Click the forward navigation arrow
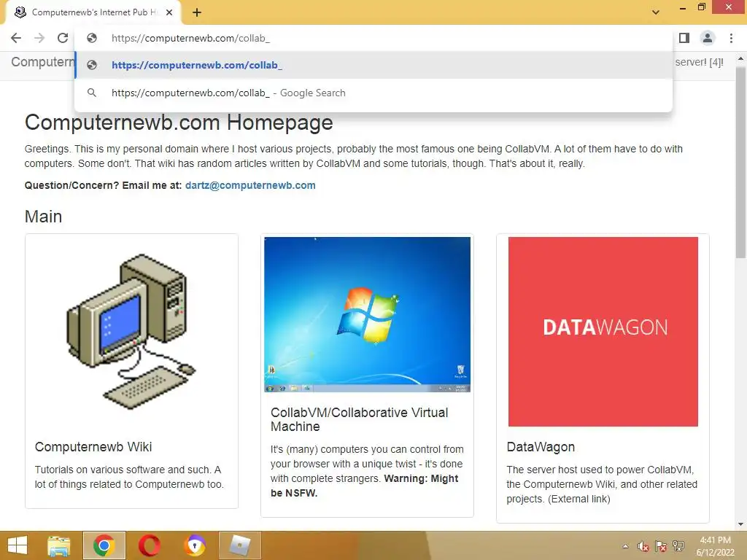This screenshot has height=560, width=747. [39, 38]
